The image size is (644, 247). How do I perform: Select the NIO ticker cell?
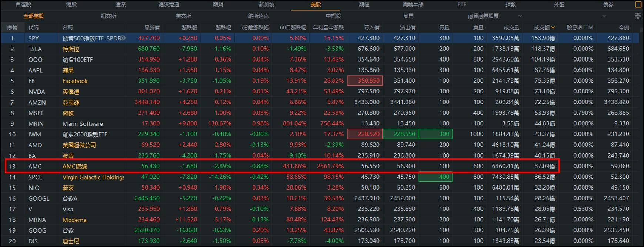34,188
